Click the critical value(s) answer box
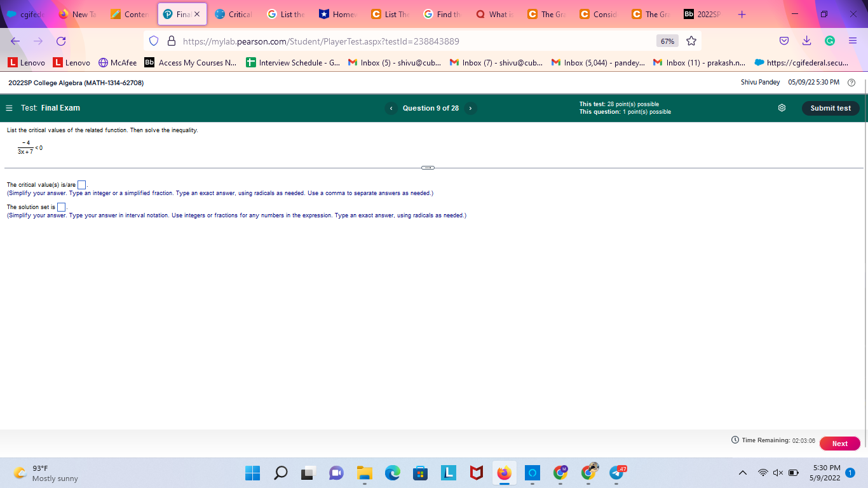The height and width of the screenshot is (488, 868). [x=82, y=185]
